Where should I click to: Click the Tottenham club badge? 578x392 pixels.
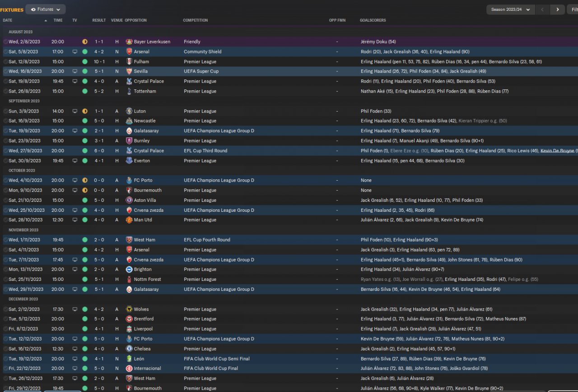point(129,91)
